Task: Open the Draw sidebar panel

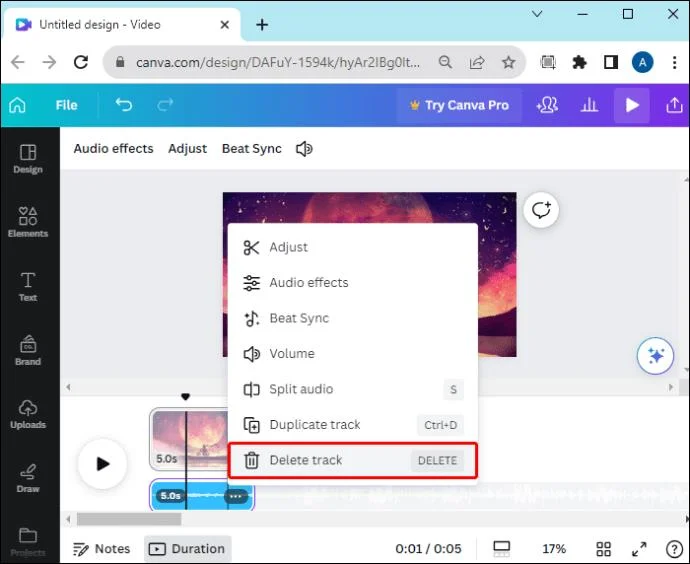Action: (x=28, y=478)
